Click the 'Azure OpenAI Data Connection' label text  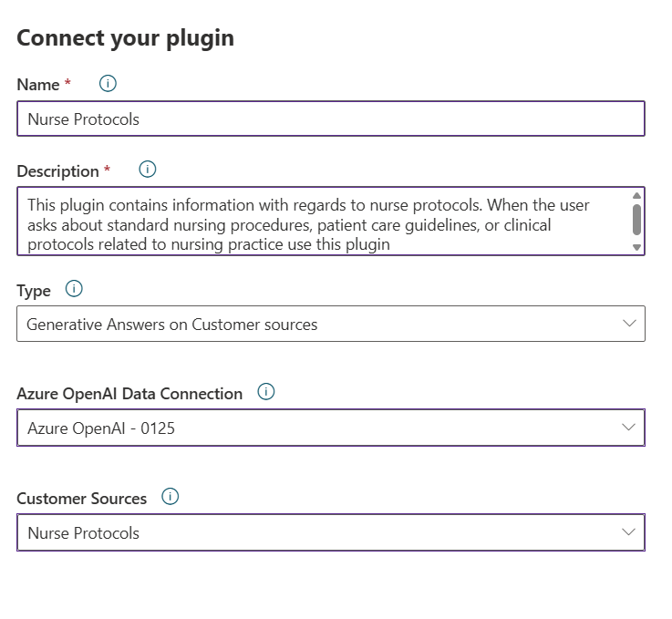point(129,394)
